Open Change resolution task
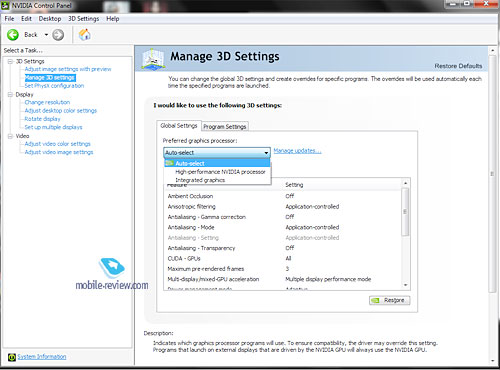The image size is (500, 370). pyautogui.click(x=47, y=102)
